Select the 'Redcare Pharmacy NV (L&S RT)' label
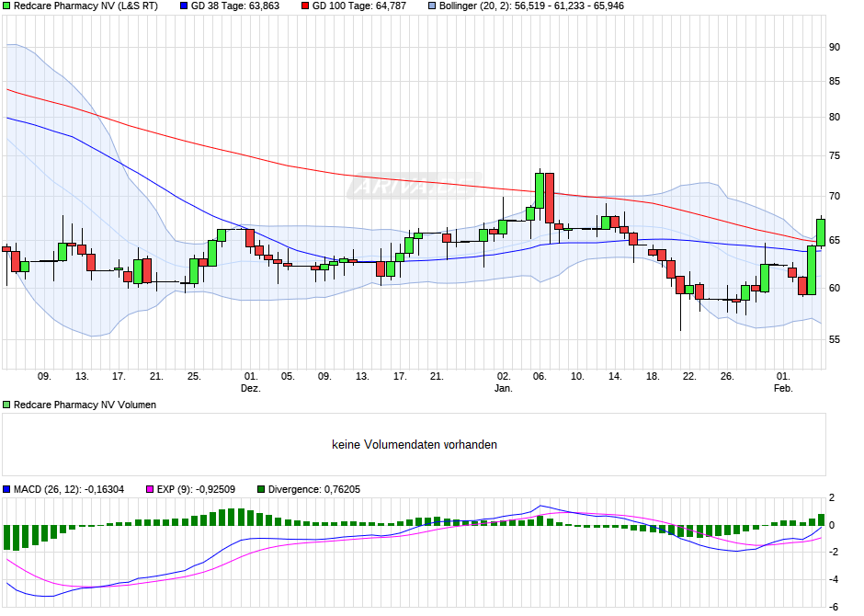 (x=85, y=6)
